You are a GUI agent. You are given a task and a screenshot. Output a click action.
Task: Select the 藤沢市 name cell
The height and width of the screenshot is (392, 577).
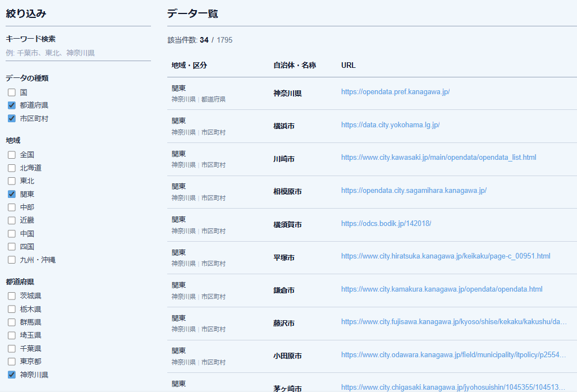(x=283, y=324)
